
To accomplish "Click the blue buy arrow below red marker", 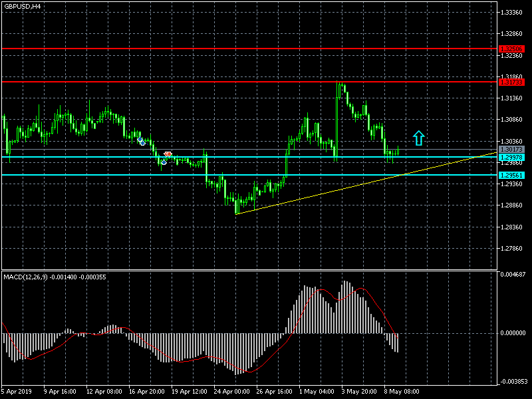I will pyautogui.click(x=164, y=162).
